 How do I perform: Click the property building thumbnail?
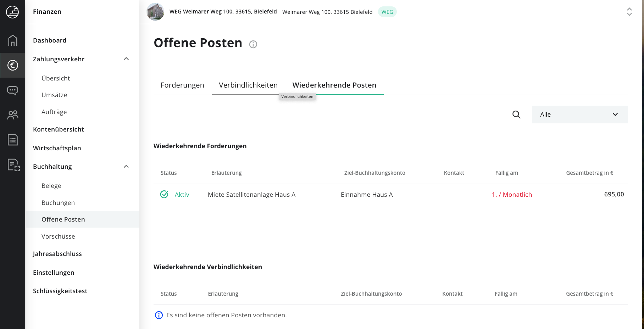tap(155, 12)
